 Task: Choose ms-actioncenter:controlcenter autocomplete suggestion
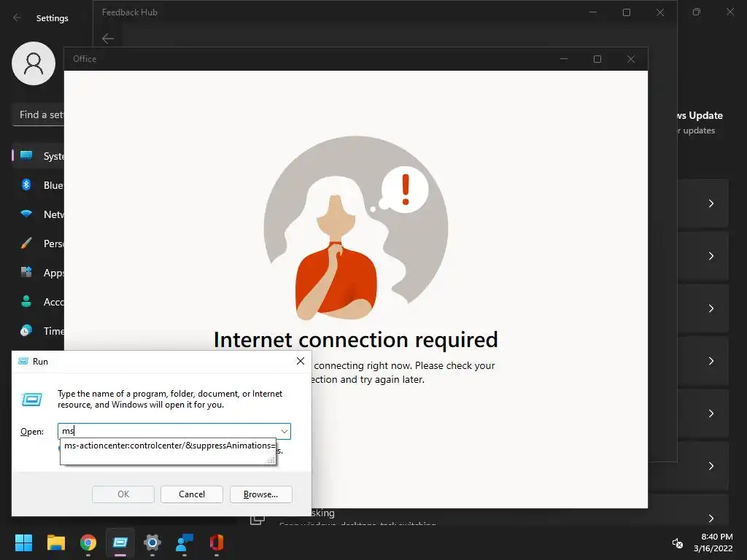pos(168,446)
